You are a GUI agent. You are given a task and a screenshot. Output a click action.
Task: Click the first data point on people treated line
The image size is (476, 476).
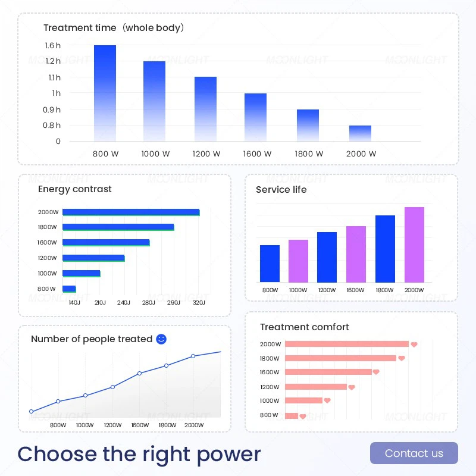click(x=32, y=411)
